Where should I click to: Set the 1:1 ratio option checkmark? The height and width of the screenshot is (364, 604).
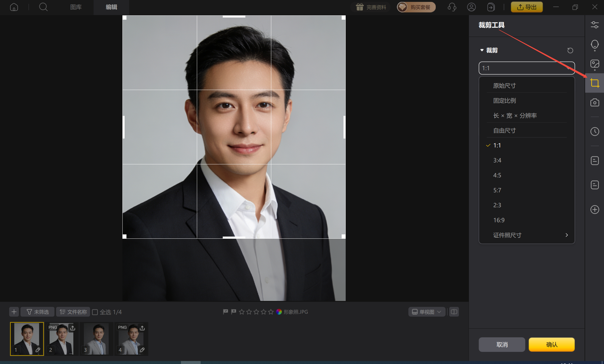(488, 145)
